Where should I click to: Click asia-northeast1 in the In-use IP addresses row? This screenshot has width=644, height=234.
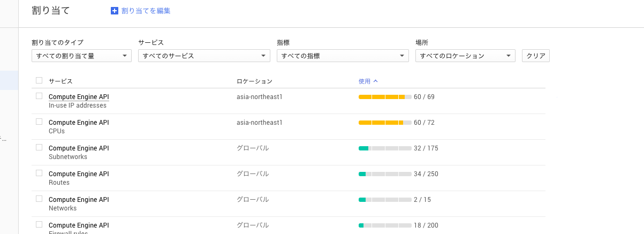click(260, 97)
